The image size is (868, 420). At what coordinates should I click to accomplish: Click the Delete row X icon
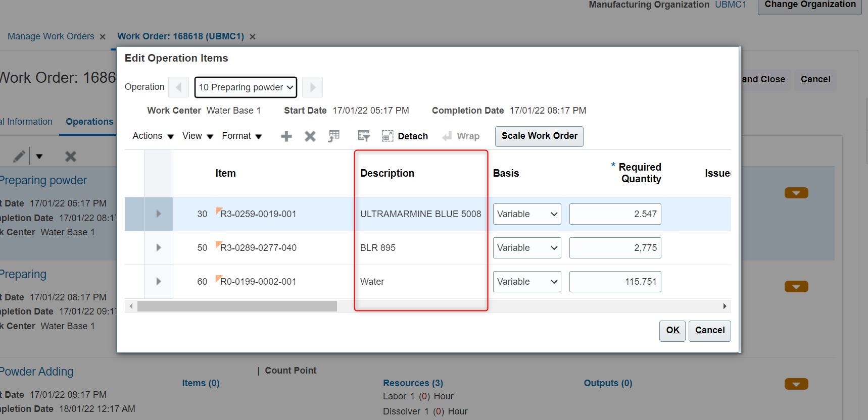click(x=310, y=136)
